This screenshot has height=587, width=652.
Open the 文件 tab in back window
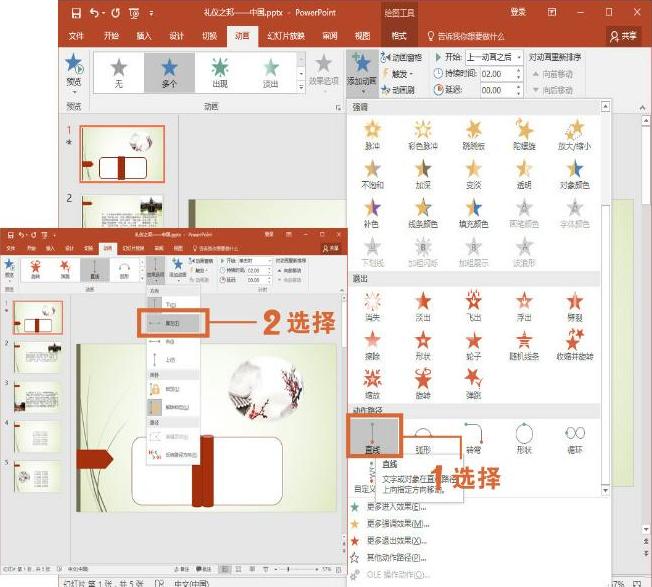point(76,36)
